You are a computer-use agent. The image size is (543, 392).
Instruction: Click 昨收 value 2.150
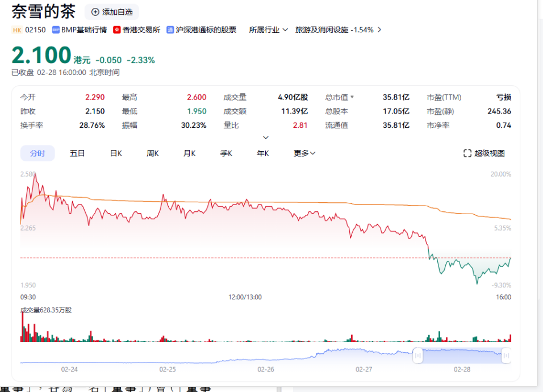click(95, 111)
